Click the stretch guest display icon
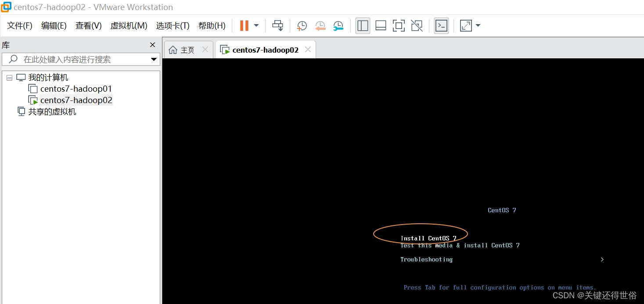 pyautogui.click(x=465, y=26)
